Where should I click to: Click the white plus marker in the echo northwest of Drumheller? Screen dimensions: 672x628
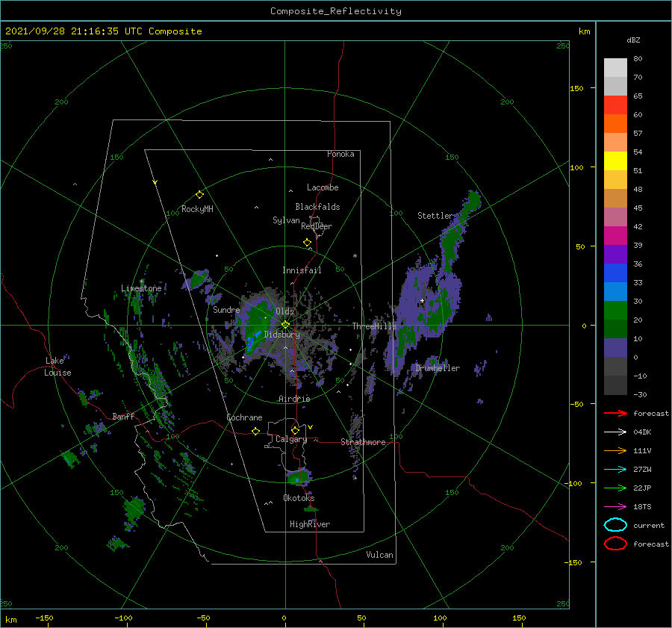[x=422, y=300]
